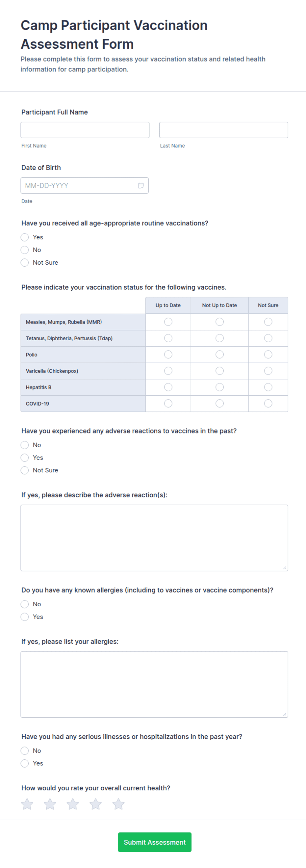This screenshot has height=868, width=306.
Task: Set Polio vaccine to Not Up to Date
Action: pos(219,355)
